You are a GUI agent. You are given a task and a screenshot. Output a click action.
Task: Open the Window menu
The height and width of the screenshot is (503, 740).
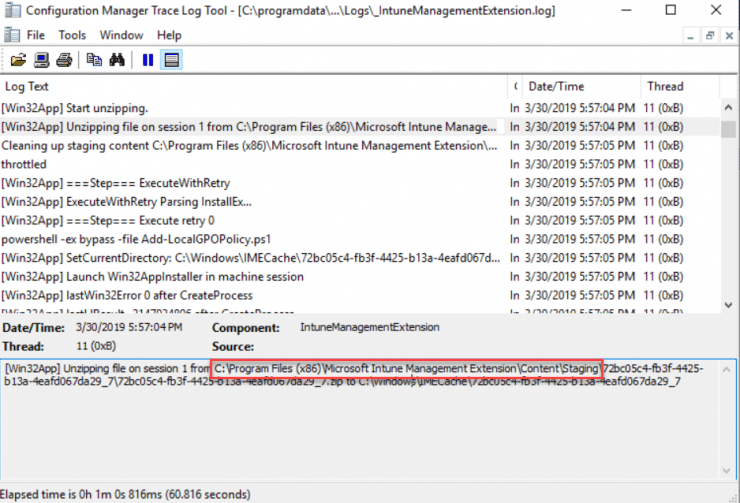pyautogui.click(x=121, y=35)
